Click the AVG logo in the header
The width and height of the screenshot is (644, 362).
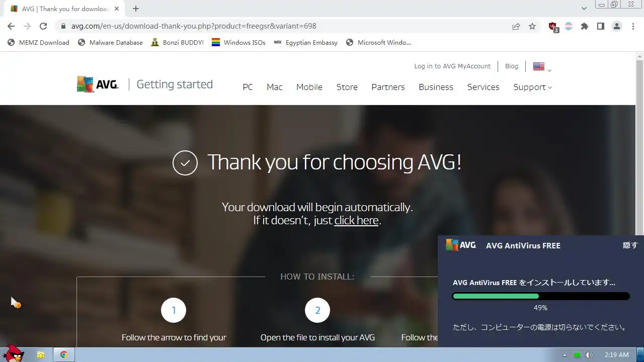98,84
